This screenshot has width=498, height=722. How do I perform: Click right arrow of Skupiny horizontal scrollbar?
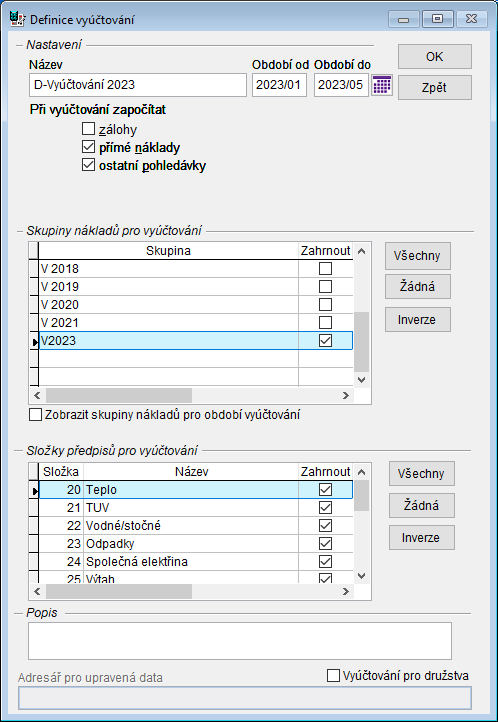(346, 395)
